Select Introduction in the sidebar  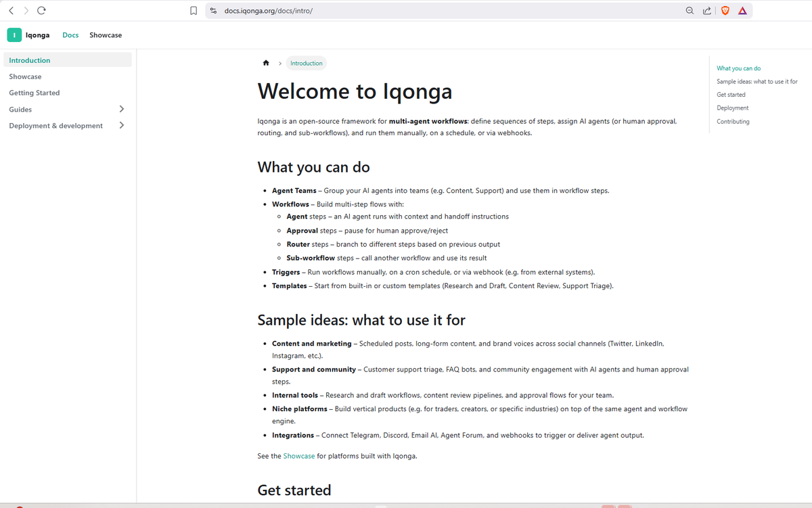coord(68,60)
